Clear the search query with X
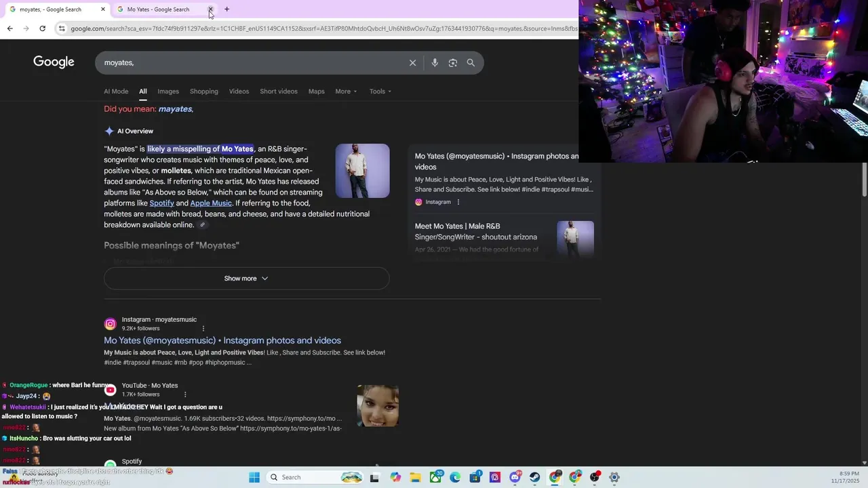 (412, 62)
